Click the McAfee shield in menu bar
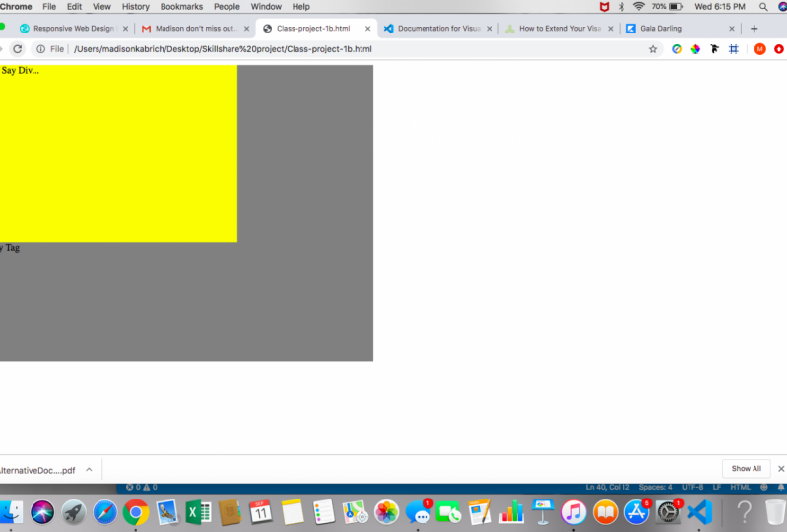 (604, 7)
